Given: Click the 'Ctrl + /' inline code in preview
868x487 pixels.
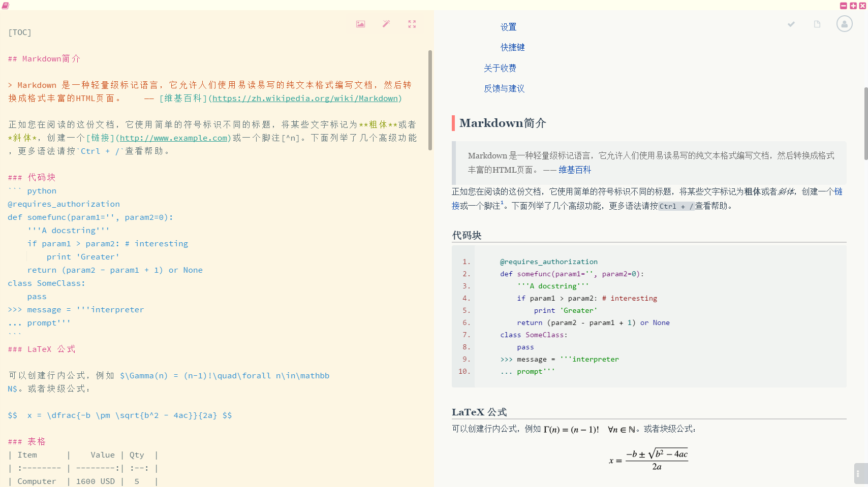Looking at the screenshot, I should (x=676, y=206).
